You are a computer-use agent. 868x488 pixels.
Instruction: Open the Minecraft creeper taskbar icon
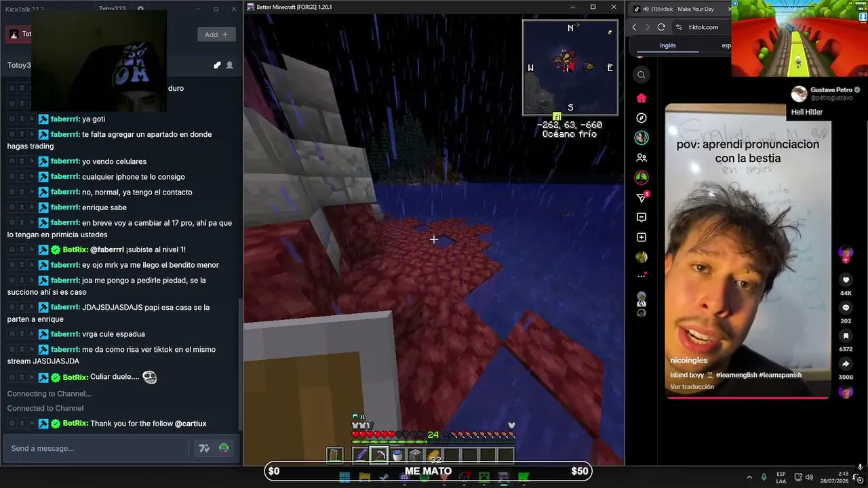click(x=484, y=477)
